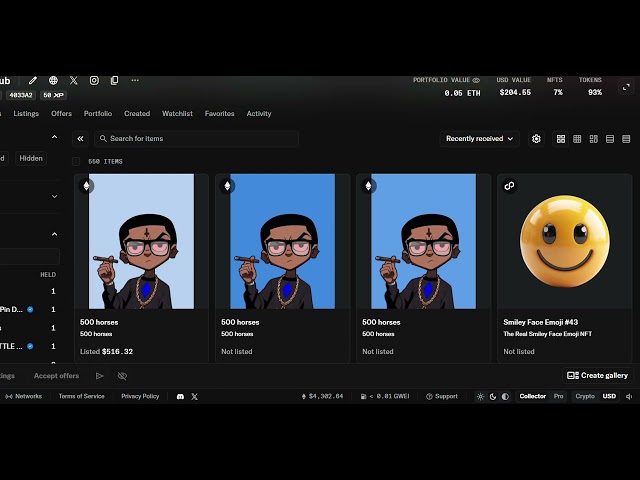Open the Discord icon in footer

pyautogui.click(x=180, y=397)
